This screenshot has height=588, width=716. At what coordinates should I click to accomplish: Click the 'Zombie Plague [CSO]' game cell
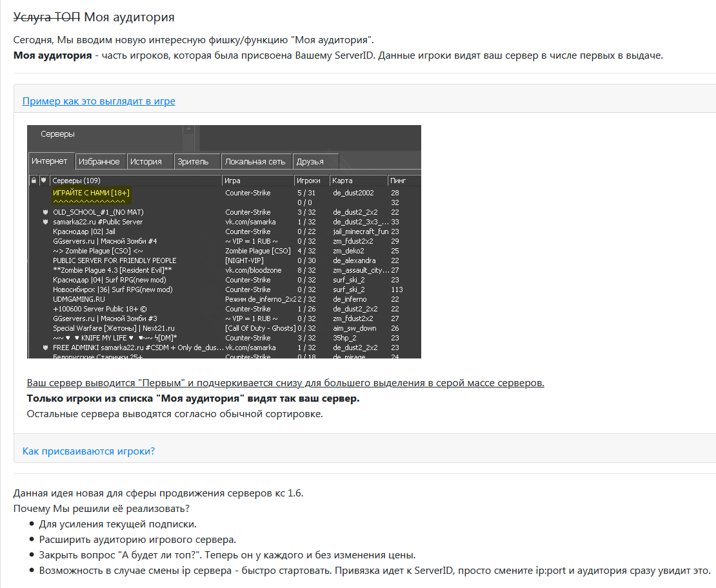point(257,251)
